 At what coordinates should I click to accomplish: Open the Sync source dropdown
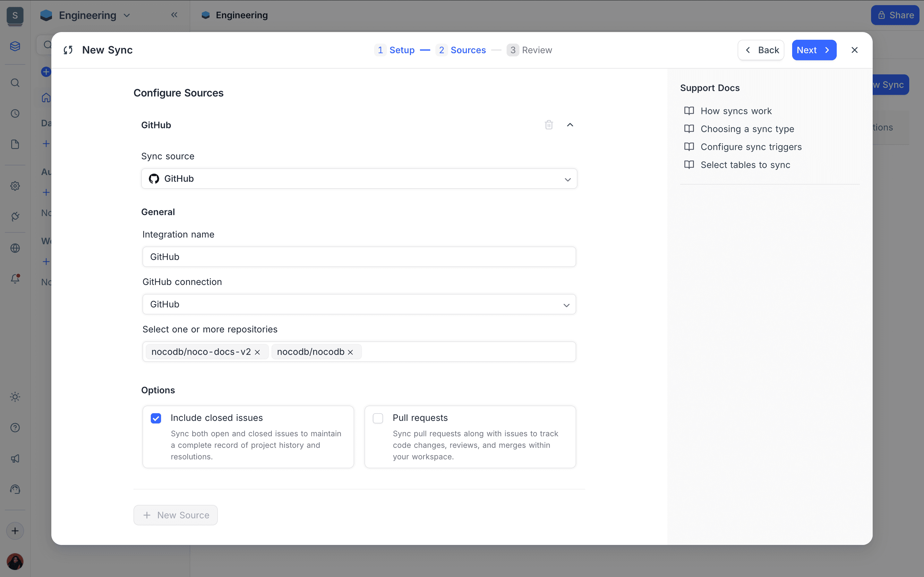[359, 179]
